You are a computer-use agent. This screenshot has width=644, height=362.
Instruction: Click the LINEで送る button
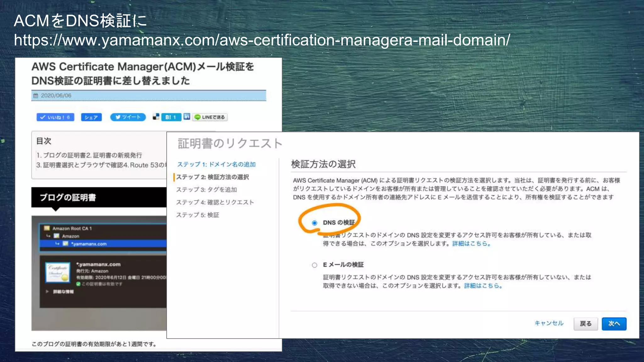pos(210,117)
